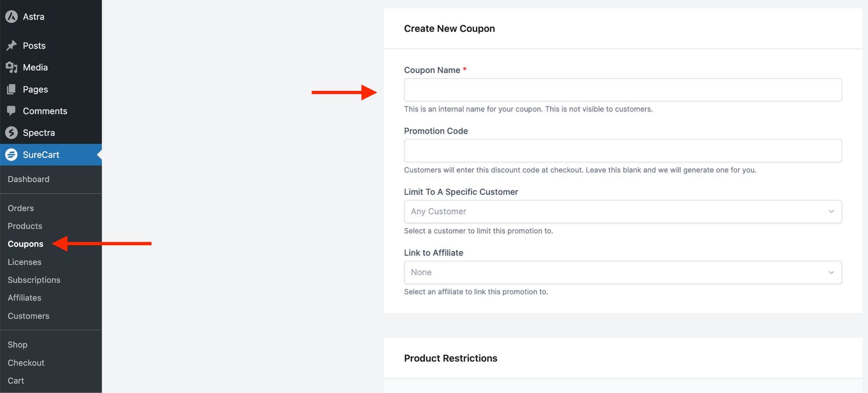868x393 pixels.
Task: Focus the Coupon Name input field
Action: pos(623,90)
